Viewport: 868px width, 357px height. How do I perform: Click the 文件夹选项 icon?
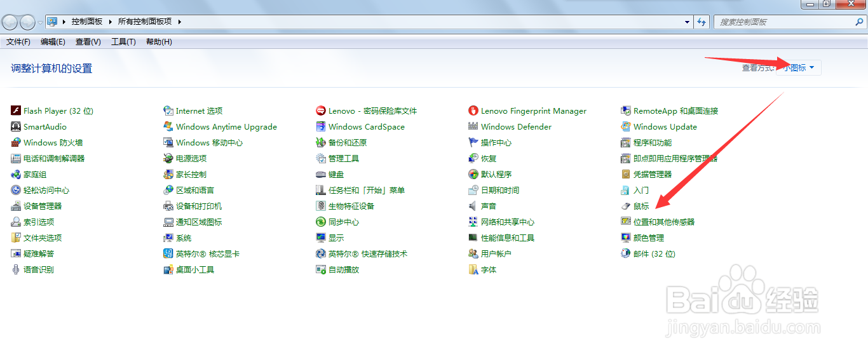(x=17, y=238)
